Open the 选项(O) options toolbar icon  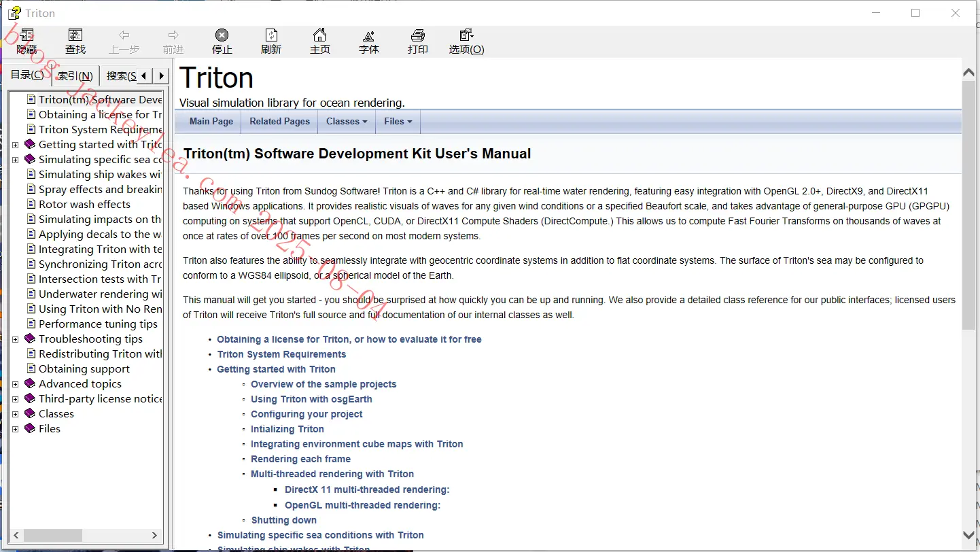(466, 41)
